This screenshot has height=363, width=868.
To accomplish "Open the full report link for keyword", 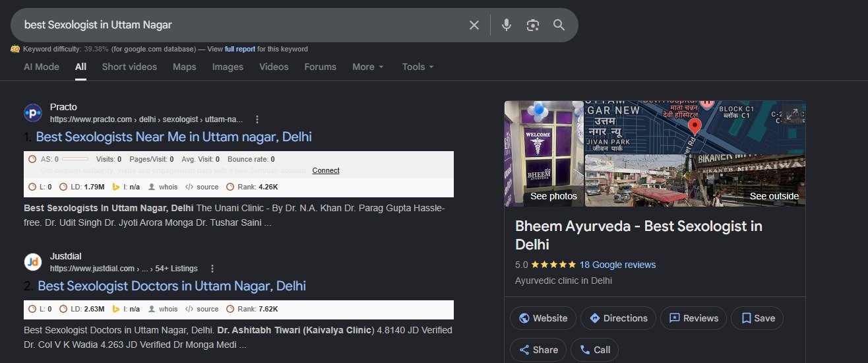I will coord(241,49).
